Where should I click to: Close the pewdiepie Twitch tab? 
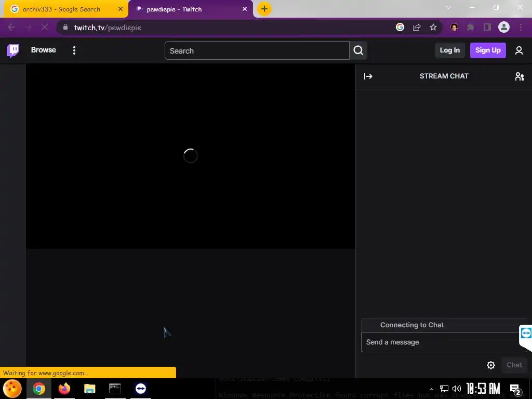point(245,9)
